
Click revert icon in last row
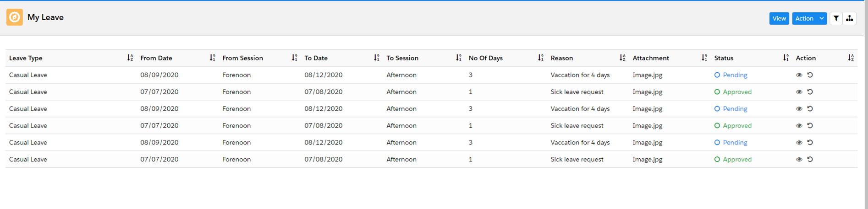point(810,160)
